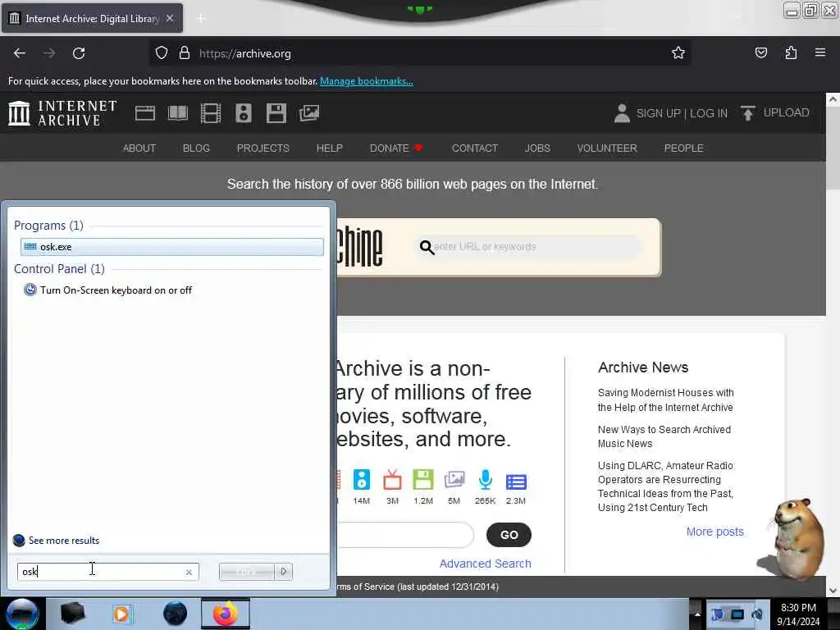Open the DONATE menu item
The image size is (840, 630).
(x=396, y=148)
